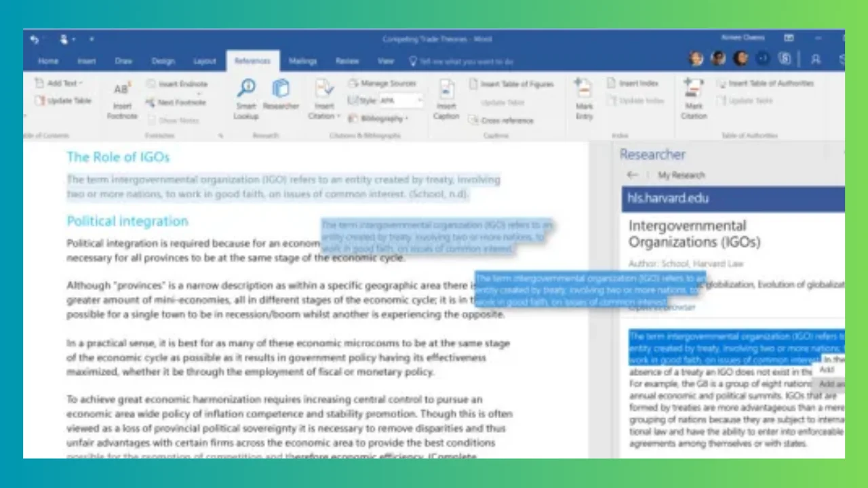Open the Mailings tab
868x488 pixels.
302,61
